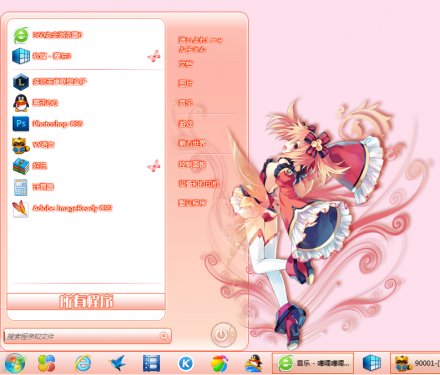440x375 pixels.
Task: Click the power shutdown button
Action: [223, 334]
